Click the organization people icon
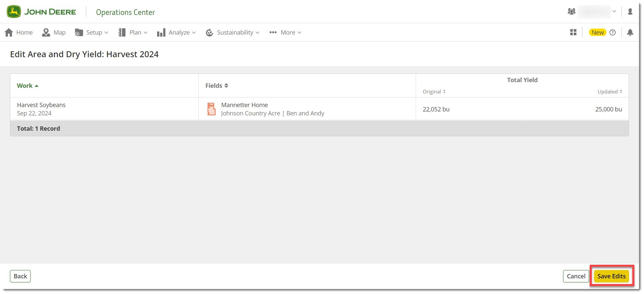Image resolution: width=644 pixels, height=294 pixels. [x=571, y=12]
